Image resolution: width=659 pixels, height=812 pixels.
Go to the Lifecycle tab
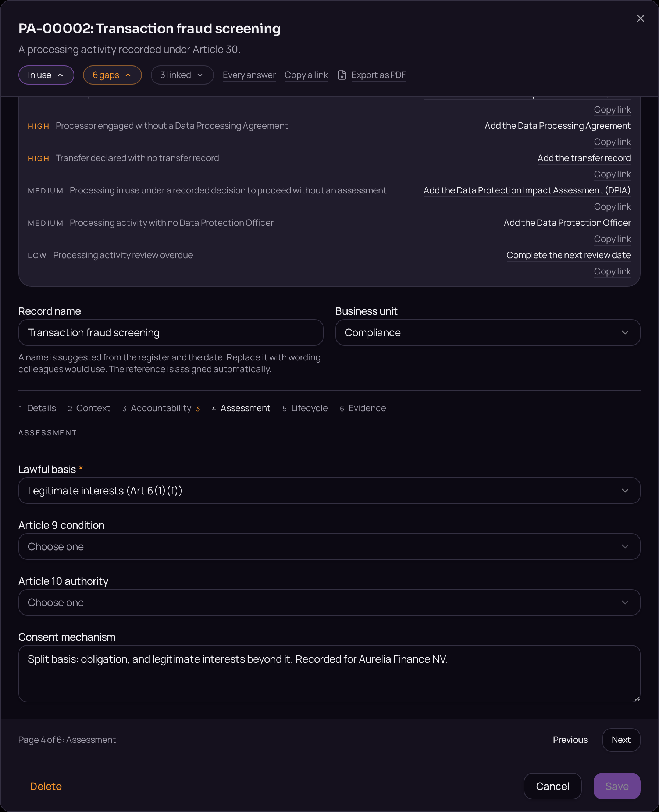pos(305,408)
